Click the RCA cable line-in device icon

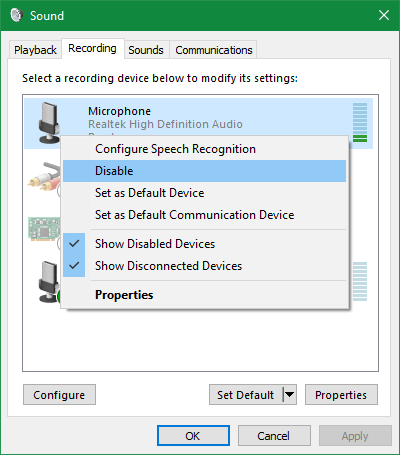(44, 176)
